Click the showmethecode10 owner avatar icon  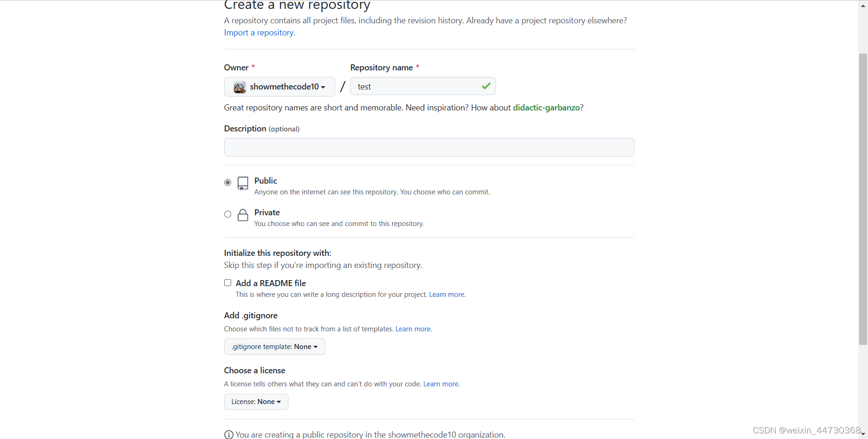239,87
